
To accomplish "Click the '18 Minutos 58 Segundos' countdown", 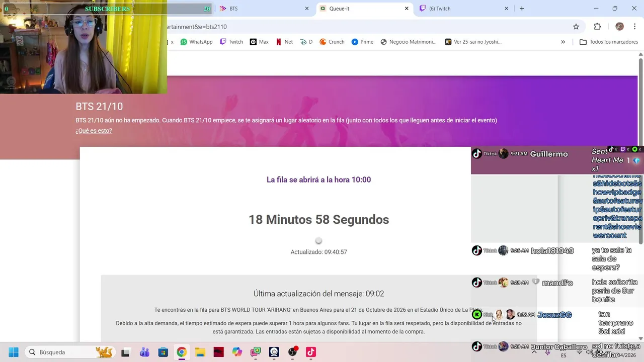I will coord(318,220).
